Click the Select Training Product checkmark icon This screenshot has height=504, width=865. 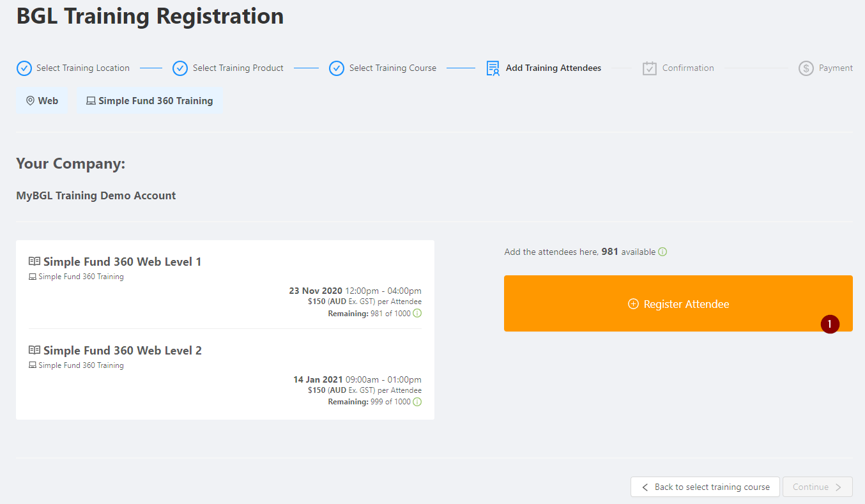tap(180, 68)
